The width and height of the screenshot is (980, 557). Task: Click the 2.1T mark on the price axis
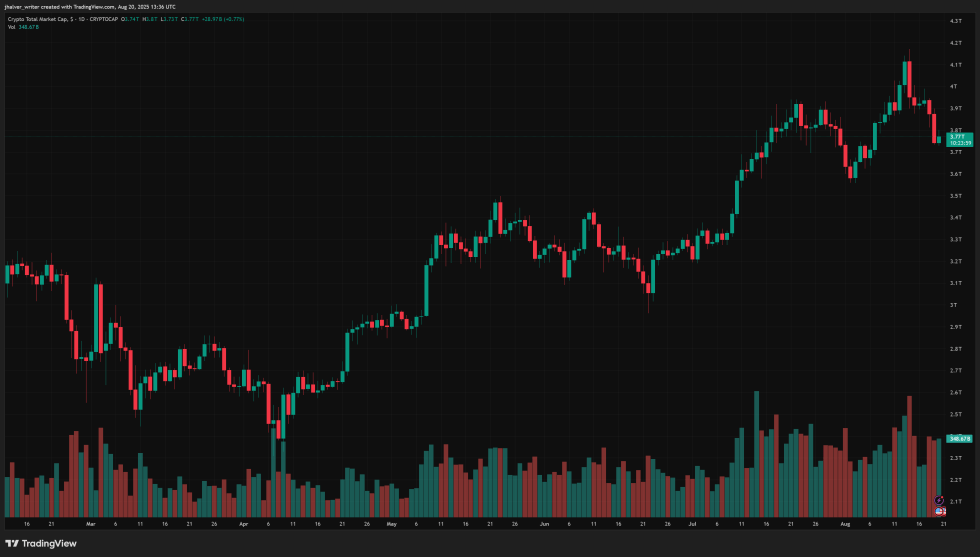click(x=955, y=501)
